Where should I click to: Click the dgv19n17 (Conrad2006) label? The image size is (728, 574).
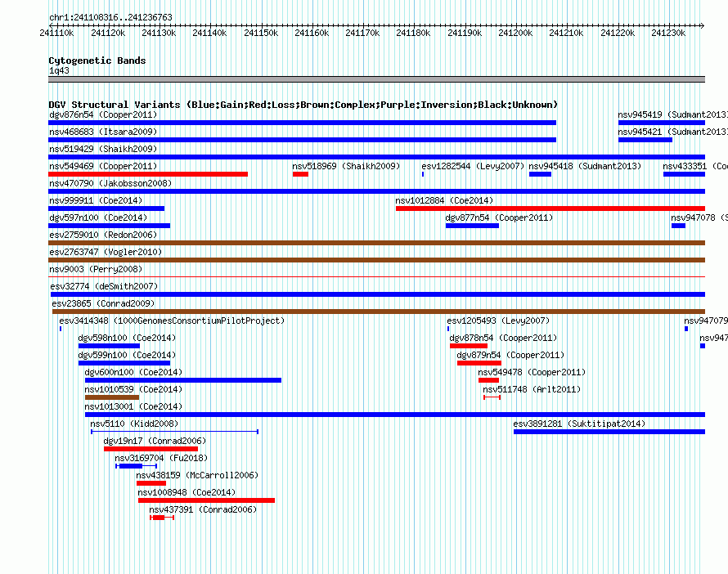coord(155,441)
